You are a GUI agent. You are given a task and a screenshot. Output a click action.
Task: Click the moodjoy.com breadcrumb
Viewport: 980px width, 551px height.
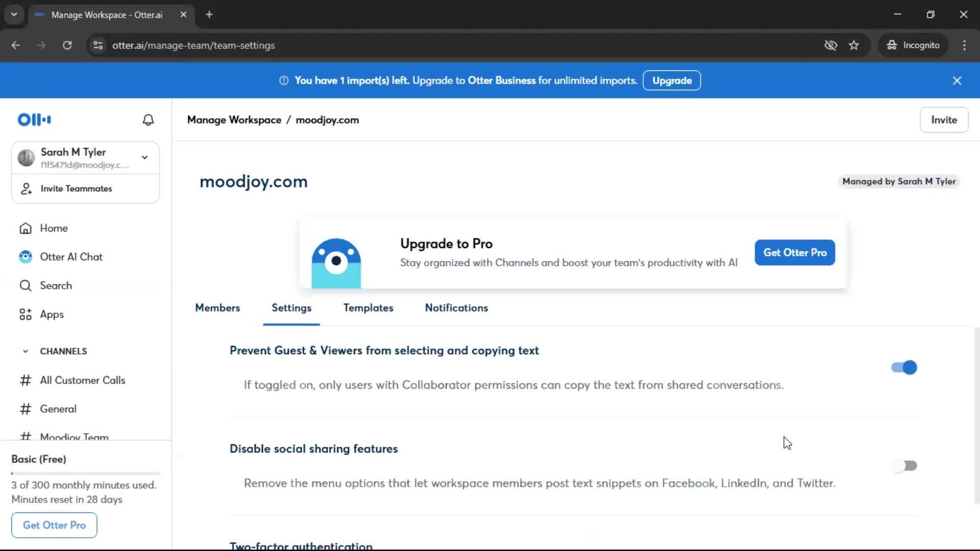[327, 120]
